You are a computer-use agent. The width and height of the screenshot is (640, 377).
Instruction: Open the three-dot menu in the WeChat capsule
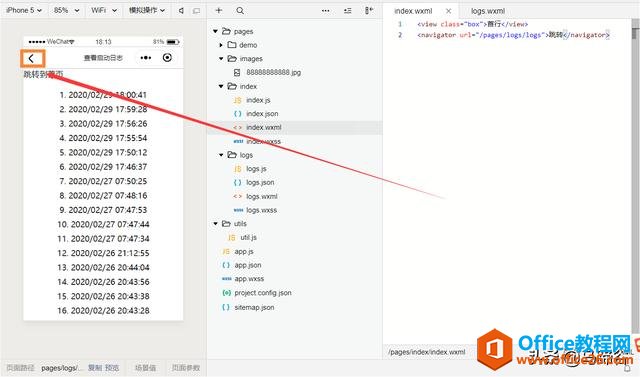tap(145, 58)
